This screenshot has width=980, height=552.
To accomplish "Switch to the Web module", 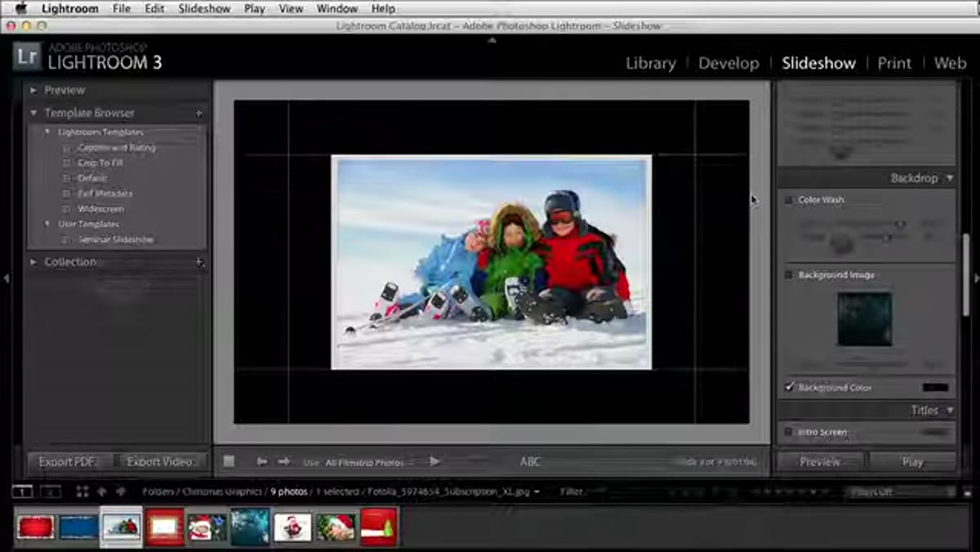I will click(x=950, y=63).
